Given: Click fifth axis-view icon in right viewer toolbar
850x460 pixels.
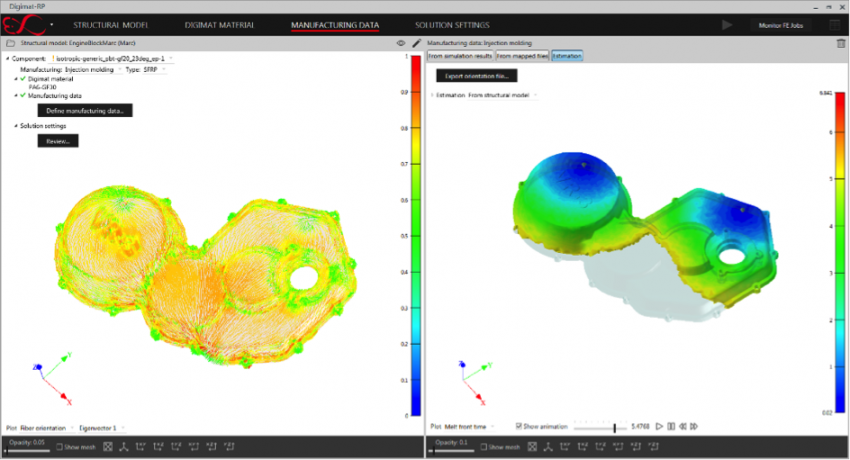Looking at the screenshot, I should pyautogui.click(x=636, y=446).
